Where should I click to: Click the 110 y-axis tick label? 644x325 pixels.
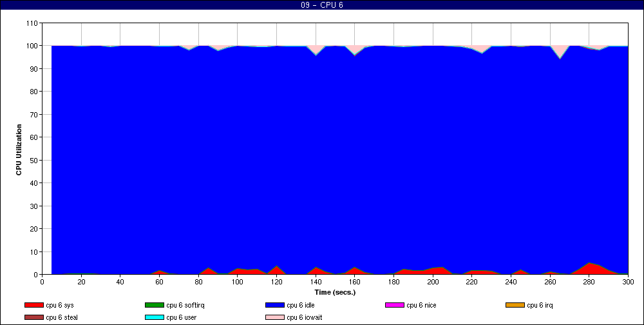click(32, 23)
